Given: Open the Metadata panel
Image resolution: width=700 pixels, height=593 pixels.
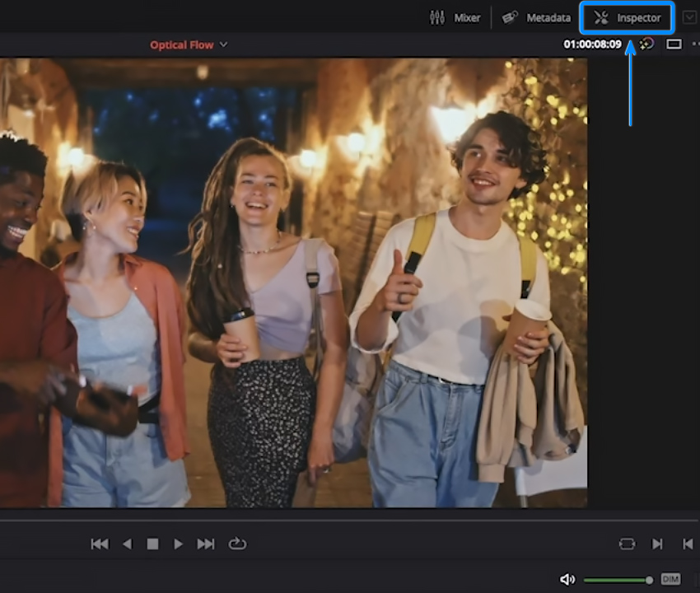Looking at the screenshot, I should [536, 18].
